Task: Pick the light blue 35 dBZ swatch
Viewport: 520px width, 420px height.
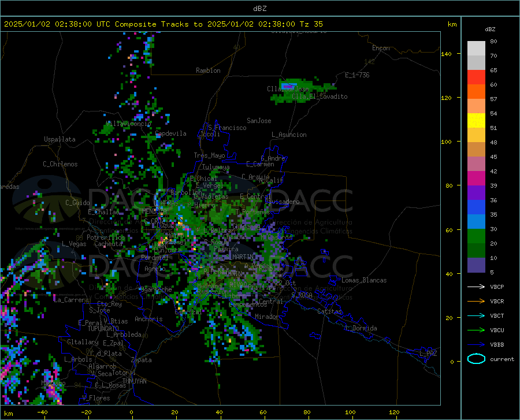Action: point(476,222)
